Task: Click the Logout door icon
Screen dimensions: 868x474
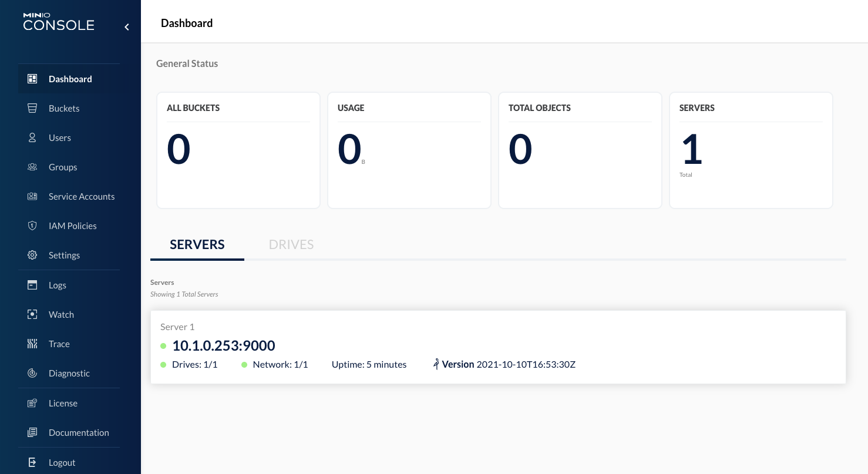Action: pos(32,462)
